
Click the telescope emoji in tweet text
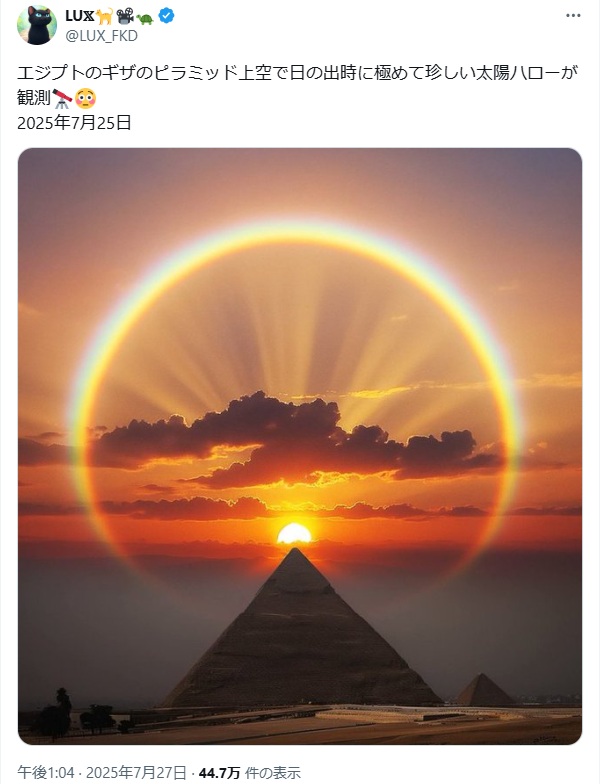[62, 98]
